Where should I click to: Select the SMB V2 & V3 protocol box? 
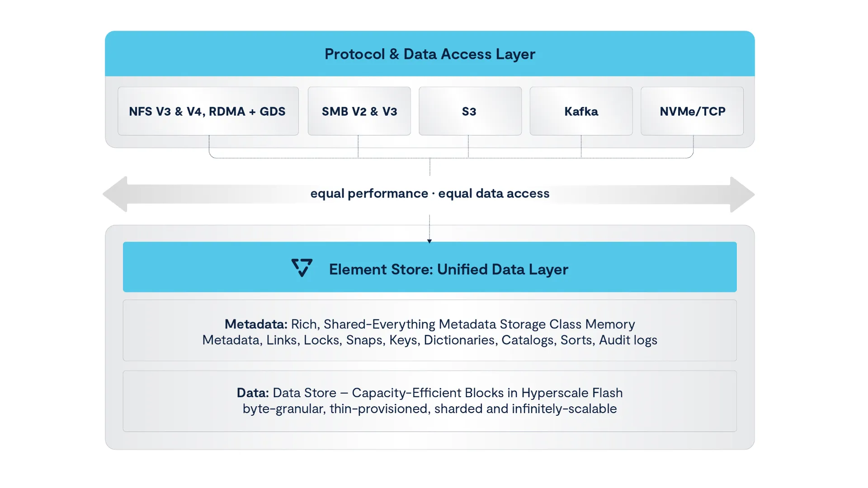(x=359, y=111)
